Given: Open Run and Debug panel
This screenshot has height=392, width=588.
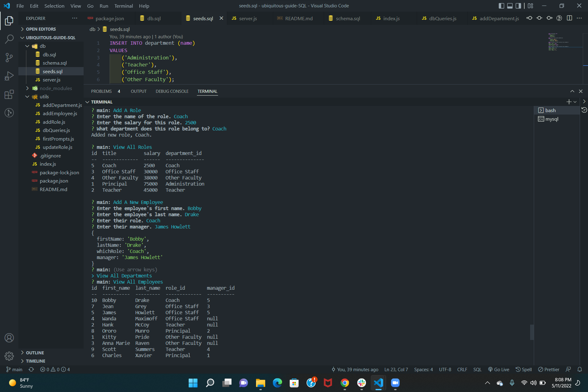Looking at the screenshot, I should 9,76.
